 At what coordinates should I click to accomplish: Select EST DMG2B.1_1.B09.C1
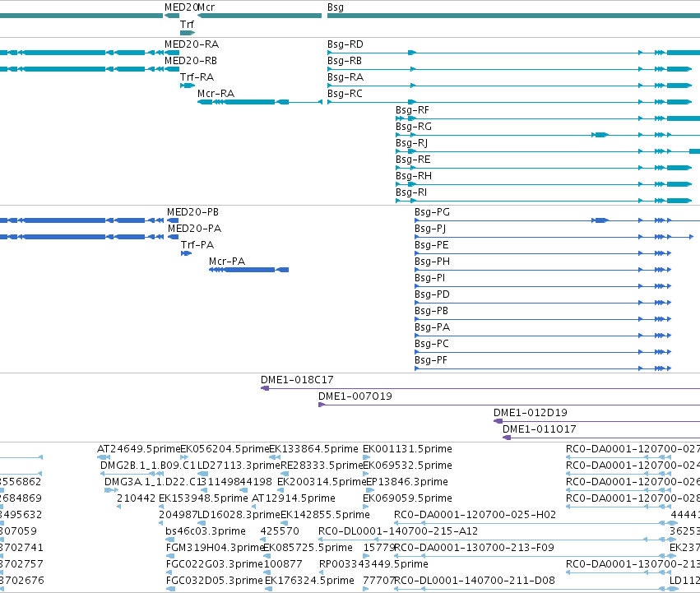point(148,466)
